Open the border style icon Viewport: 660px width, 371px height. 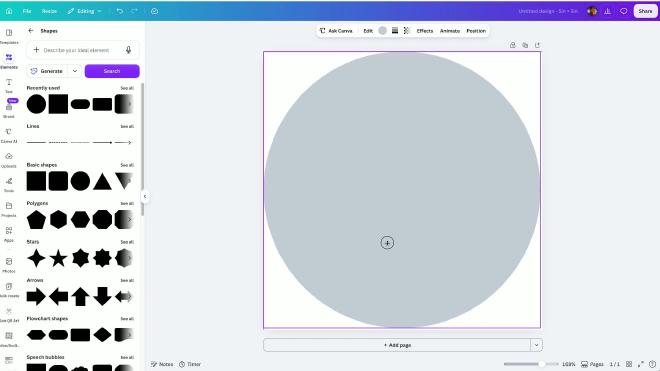pos(395,31)
